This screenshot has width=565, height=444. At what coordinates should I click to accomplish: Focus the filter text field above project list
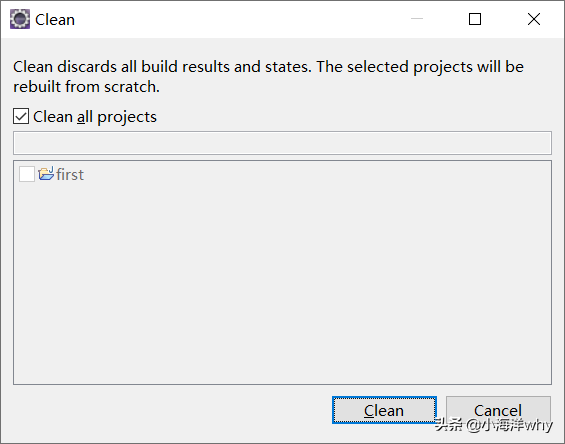(x=282, y=143)
